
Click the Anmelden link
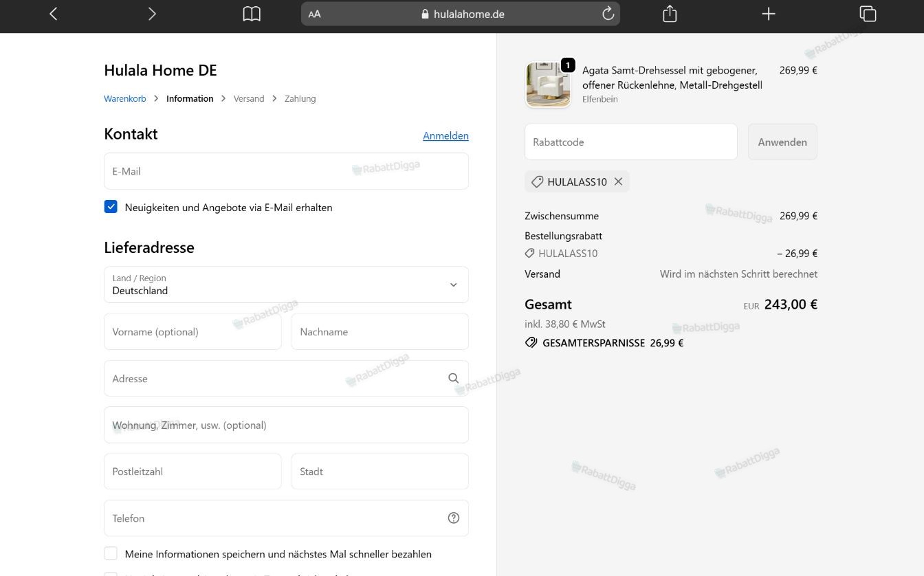[445, 135]
